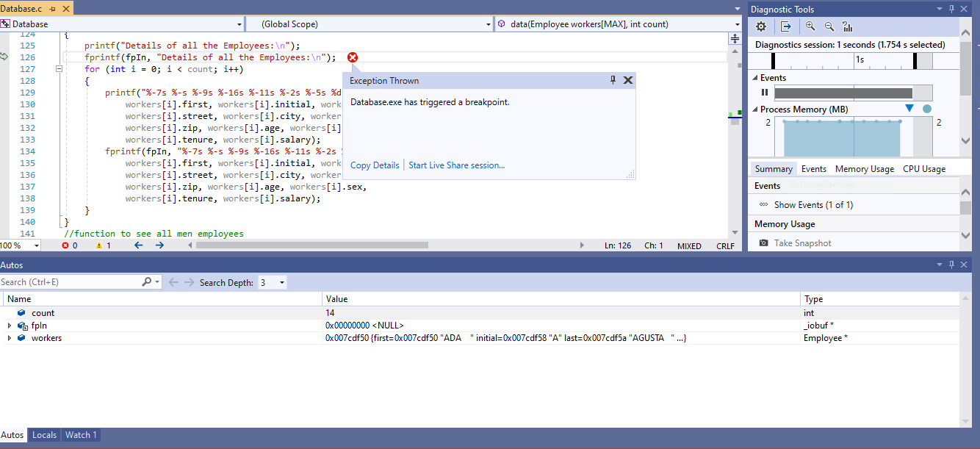Open the document tab list dropdown arrow
Image resolution: width=980 pixels, height=449 pixels.
pos(738,9)
